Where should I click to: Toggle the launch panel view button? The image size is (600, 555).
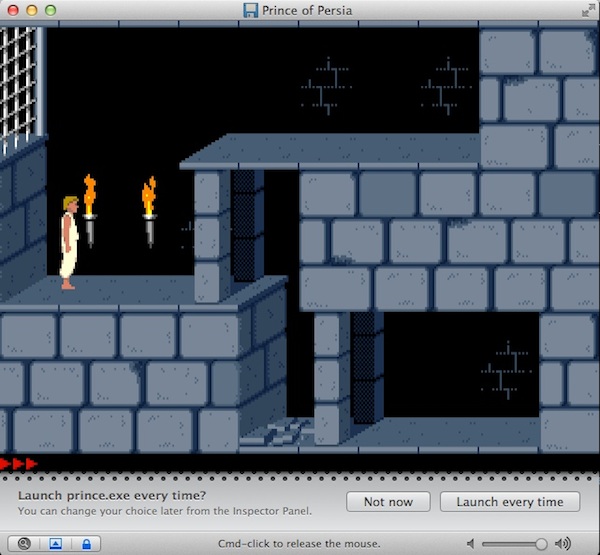click(55, 544)
